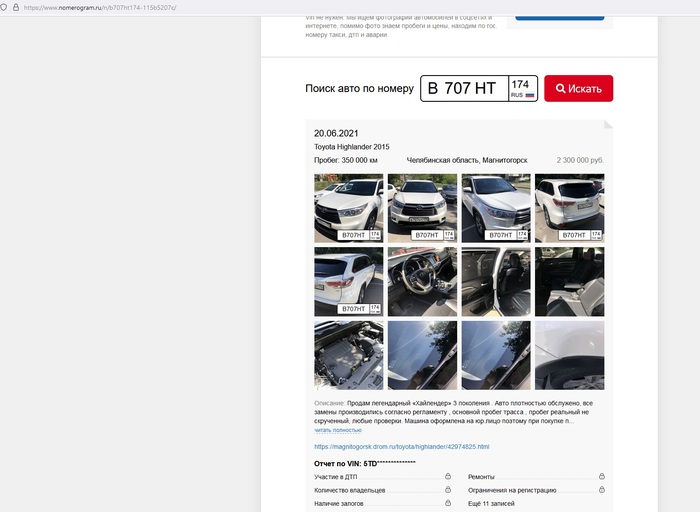
Task: Click the browser address bar URL
Action: (100, 8)
